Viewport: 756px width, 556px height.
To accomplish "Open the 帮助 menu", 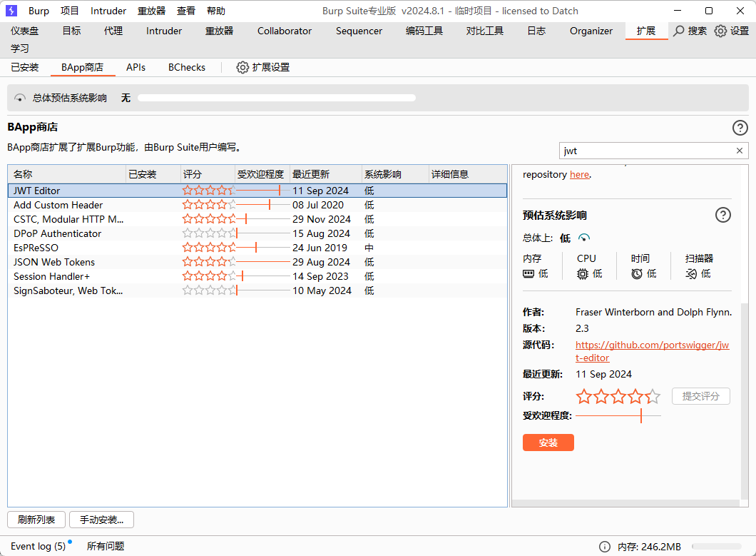I will coord(215,11).
